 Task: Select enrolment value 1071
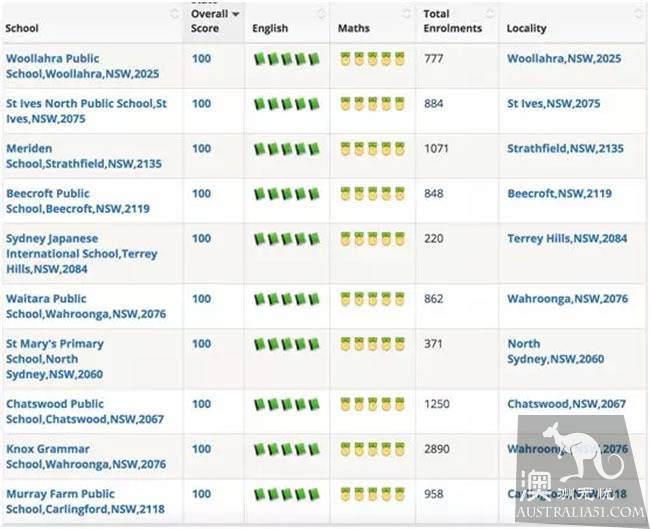437,148
